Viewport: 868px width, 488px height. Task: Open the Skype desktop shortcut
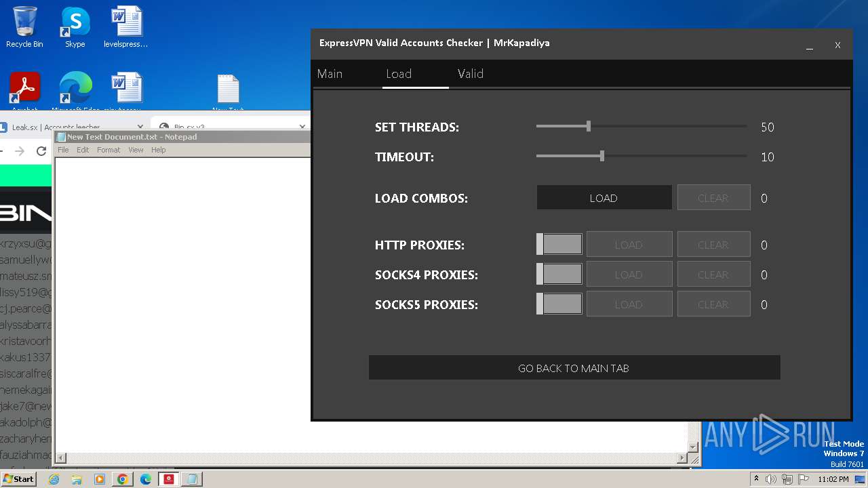(x=75, y=27)
